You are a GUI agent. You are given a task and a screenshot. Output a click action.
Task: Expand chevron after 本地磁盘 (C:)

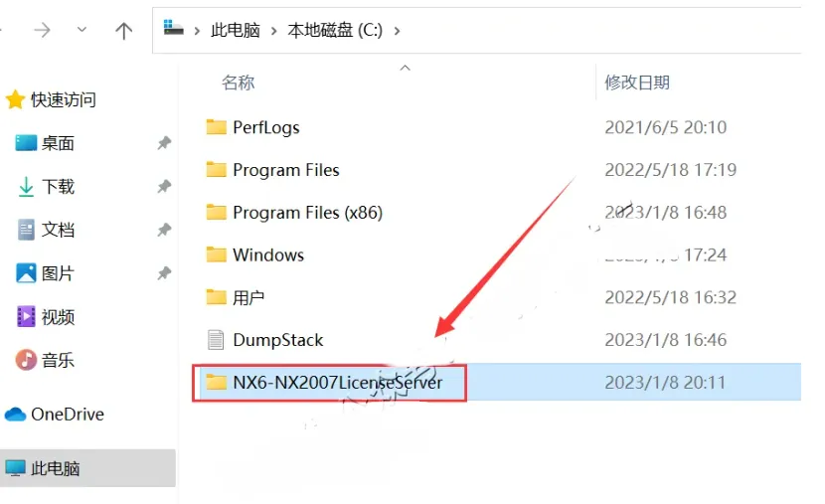[397, 31]
